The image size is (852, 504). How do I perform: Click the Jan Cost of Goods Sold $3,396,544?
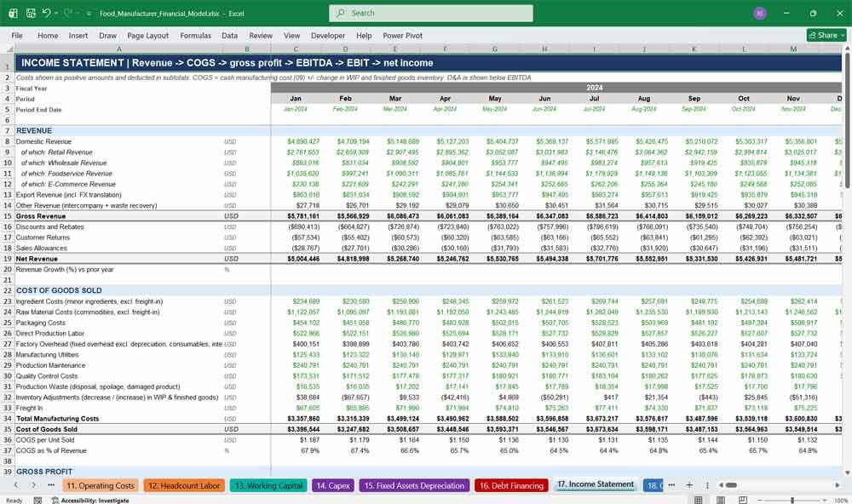303,430
